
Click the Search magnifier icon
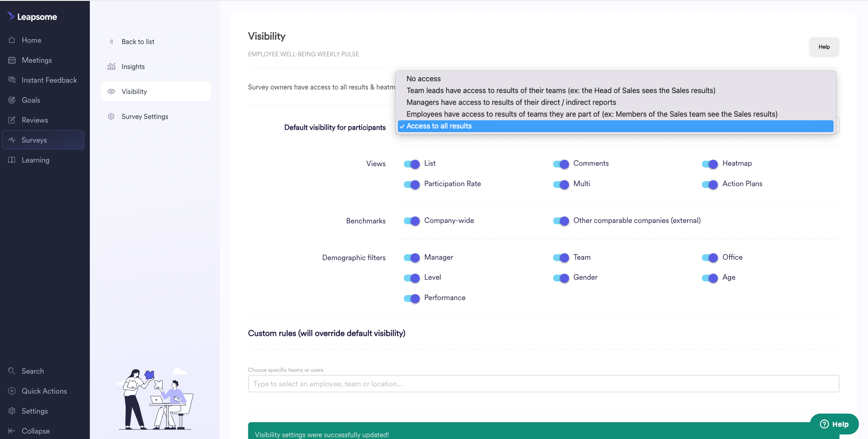click(12, 371)
